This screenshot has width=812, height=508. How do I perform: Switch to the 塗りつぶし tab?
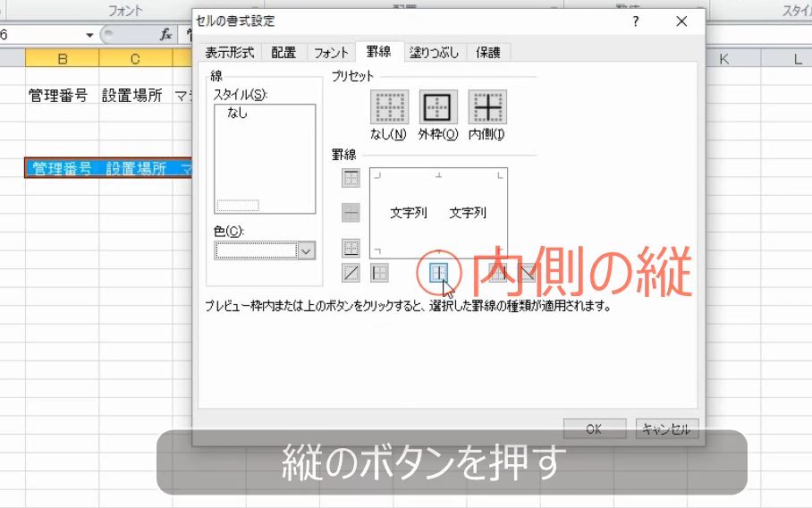[x=434, y=52]
